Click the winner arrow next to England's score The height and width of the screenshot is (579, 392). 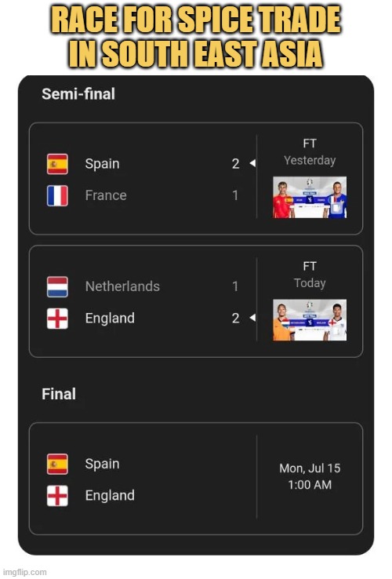(252, 318)
